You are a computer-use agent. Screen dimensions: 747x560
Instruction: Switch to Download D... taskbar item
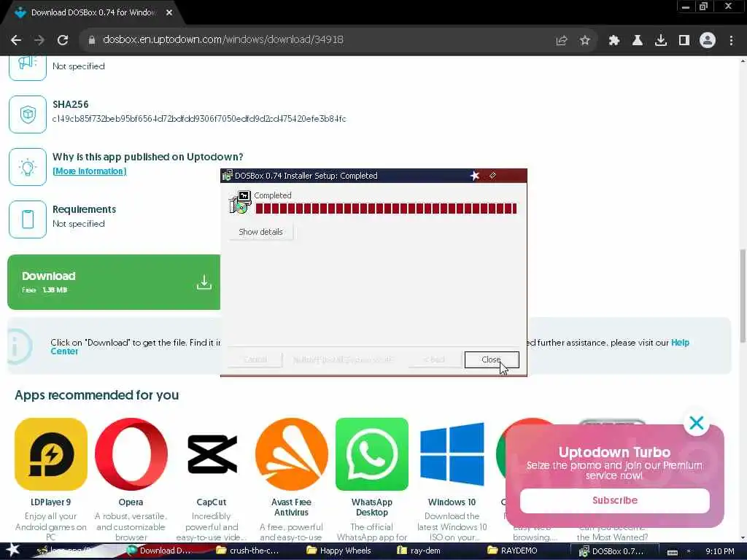click(x=160, y=551)
